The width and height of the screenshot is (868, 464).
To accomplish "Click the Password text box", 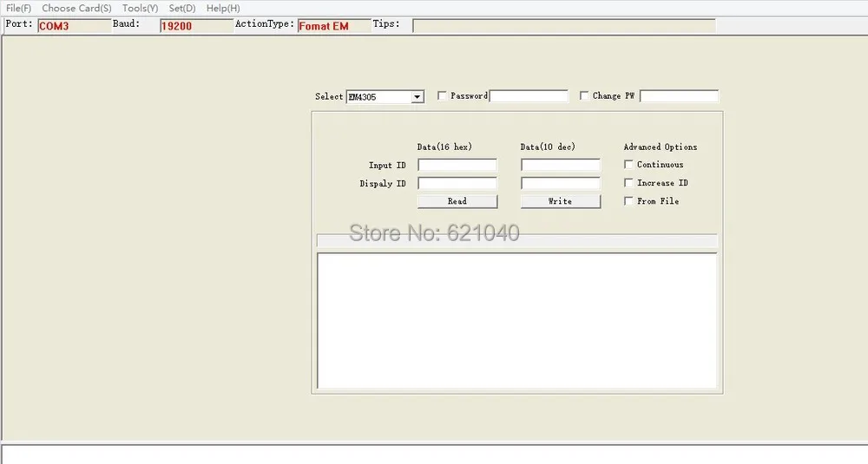I will click(x=529, y=96).
